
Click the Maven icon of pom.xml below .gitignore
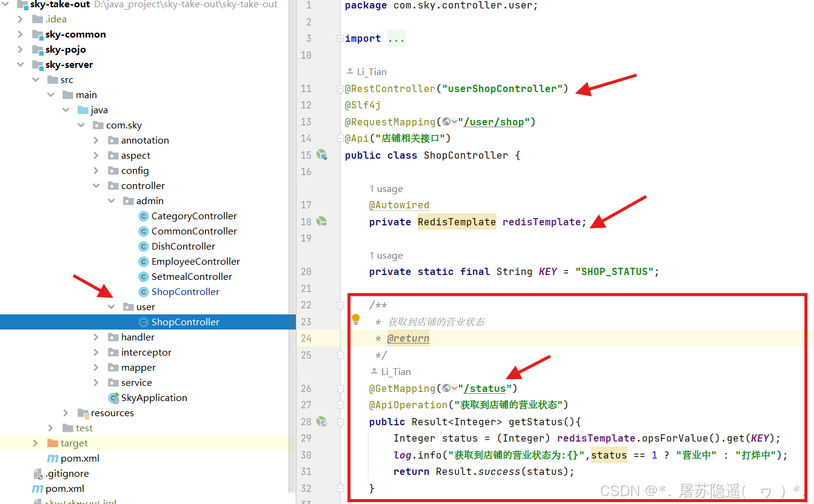click(38, 489)
